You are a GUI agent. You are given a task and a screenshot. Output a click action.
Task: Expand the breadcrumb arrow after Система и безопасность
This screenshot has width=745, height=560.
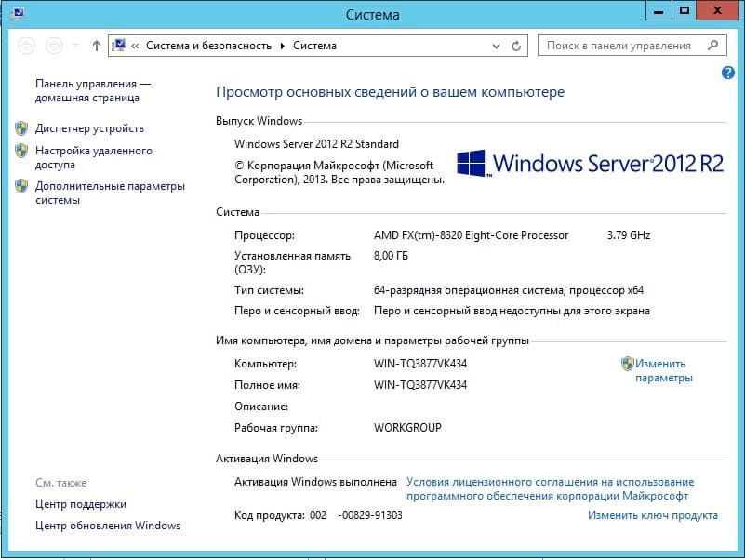pos(282,46)
